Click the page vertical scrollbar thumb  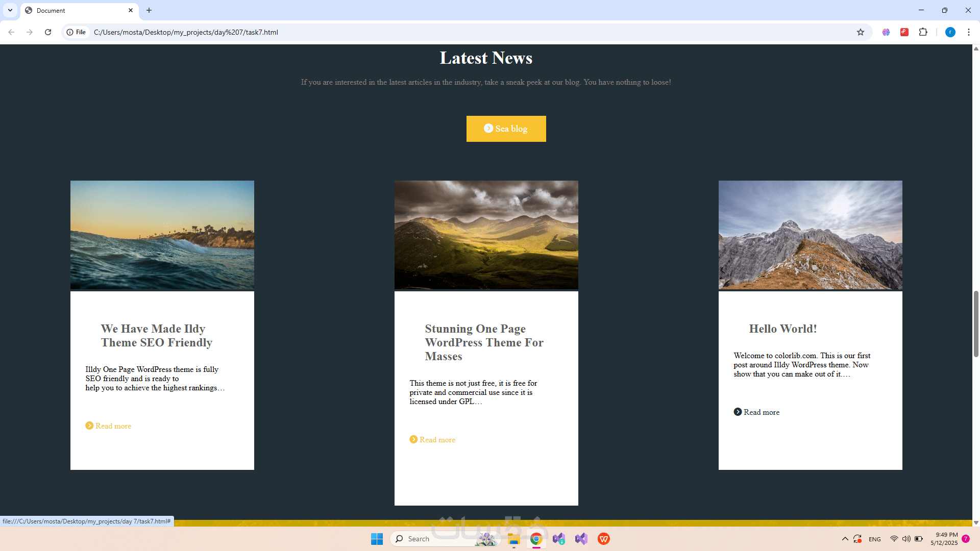point(976,324)
